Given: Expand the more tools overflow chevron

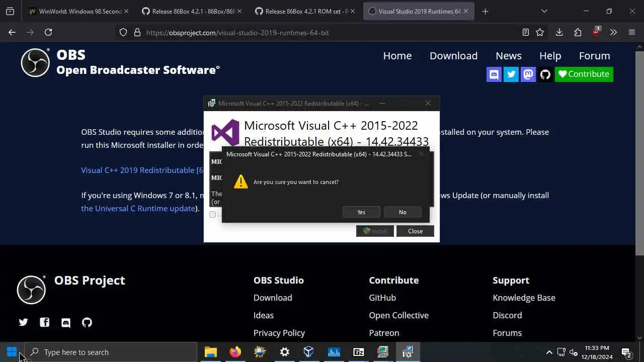Looking at the screenshot, I should click(x=613, y=32).
